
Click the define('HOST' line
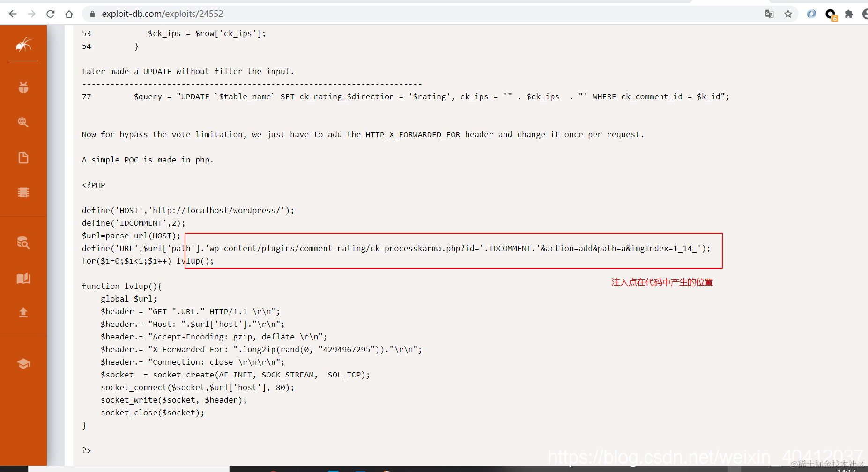(188, 210)
